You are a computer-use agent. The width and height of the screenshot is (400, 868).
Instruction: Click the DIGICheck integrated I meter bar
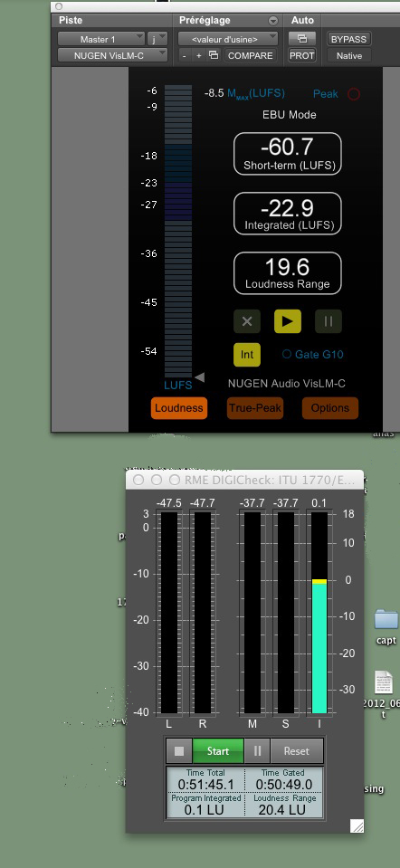point(319,612)
